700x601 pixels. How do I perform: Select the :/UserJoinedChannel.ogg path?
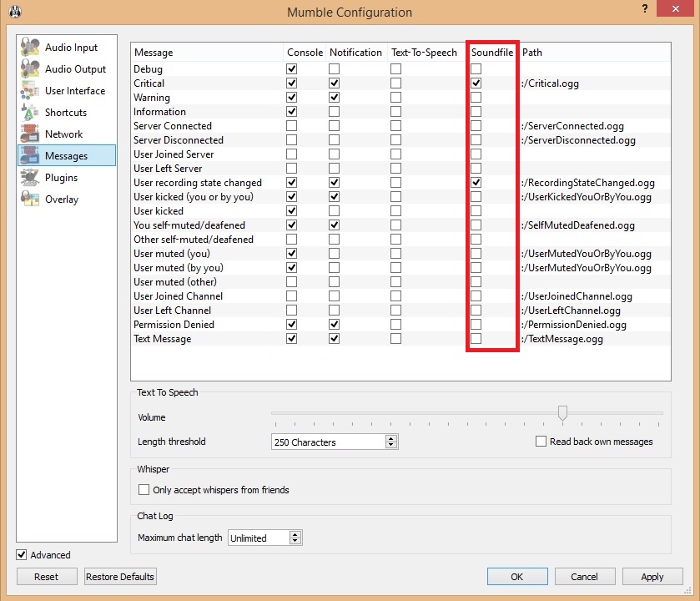pos(577,296)
